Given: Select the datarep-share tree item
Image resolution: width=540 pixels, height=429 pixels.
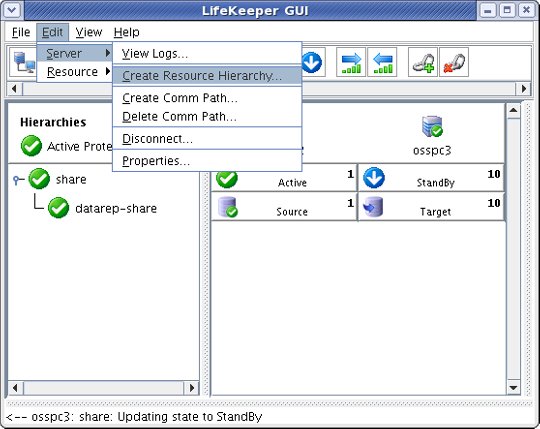Looking at the screenshot, I should 116,208.
